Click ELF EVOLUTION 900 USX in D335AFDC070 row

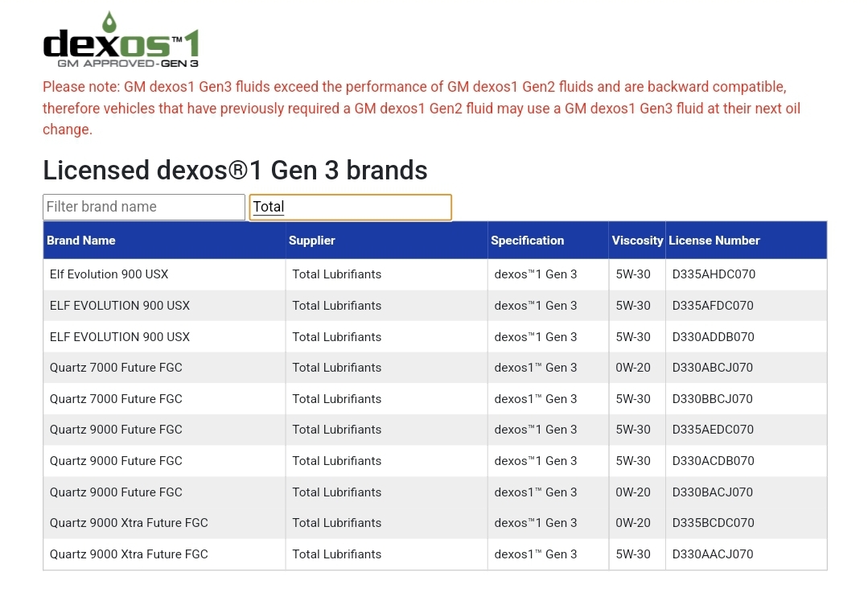120,306
